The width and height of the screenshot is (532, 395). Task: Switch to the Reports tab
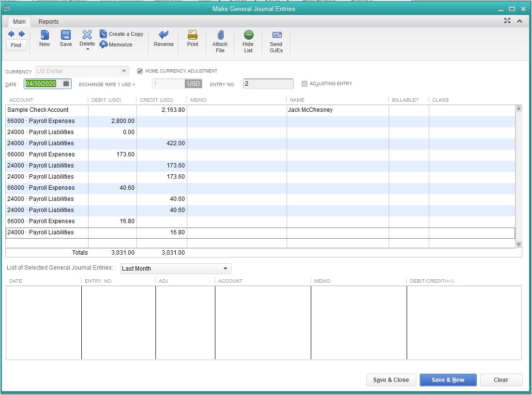point(48,22)
